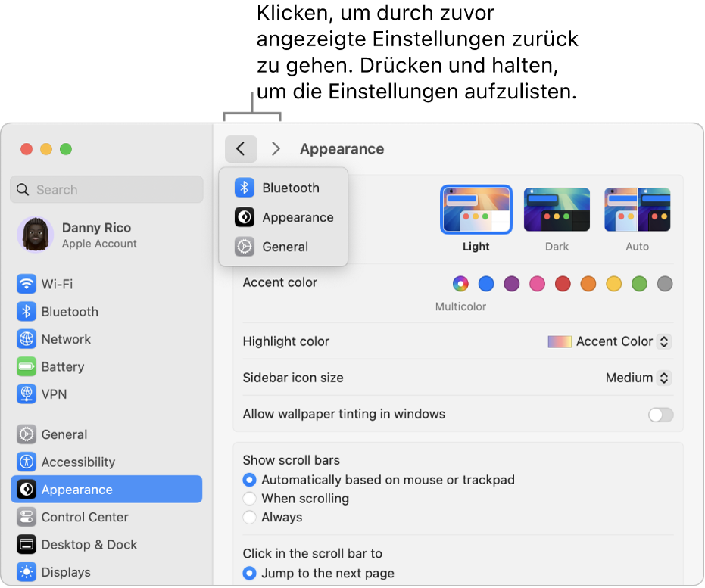Image resolution: width=705 pixels, height=588 pixels.
Task: Select Jump to the next page option
Action: [250, 573]
